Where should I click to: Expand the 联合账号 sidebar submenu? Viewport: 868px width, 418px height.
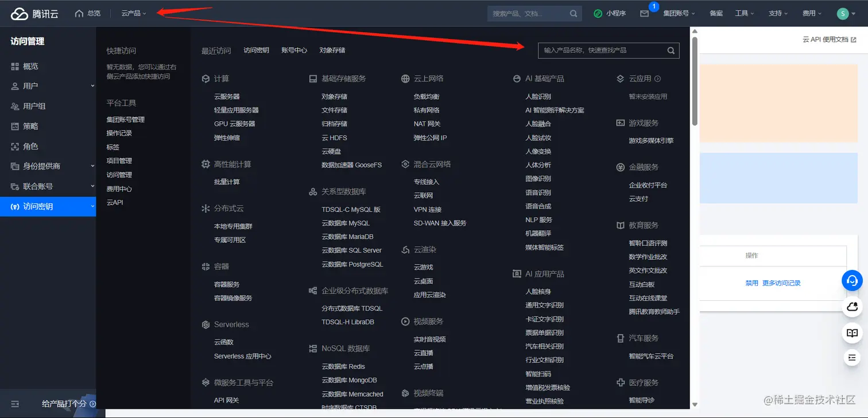tap(92, 187)
